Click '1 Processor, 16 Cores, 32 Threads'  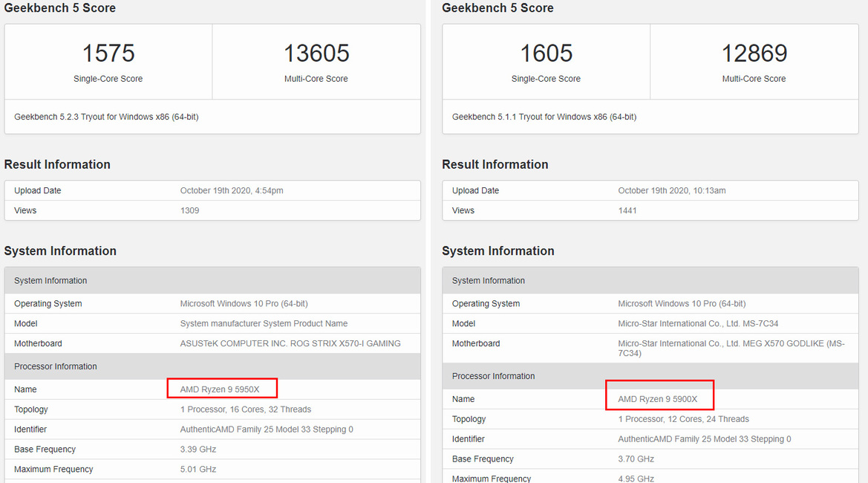(245, 409)
